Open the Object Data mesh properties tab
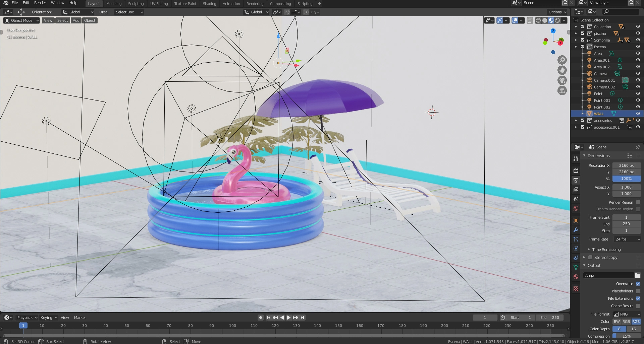This screenshot has width=644, height=344. point(576,267)
